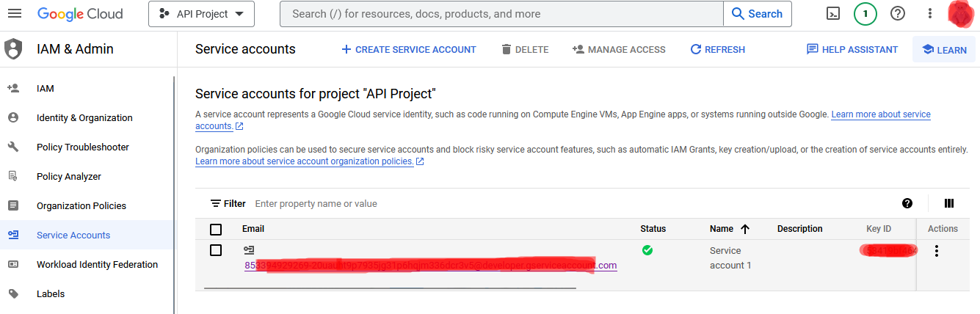Select all service accounts header checkbox
Image resolution: width=980 pixels, height=314 pixels.
coord(216,229)
